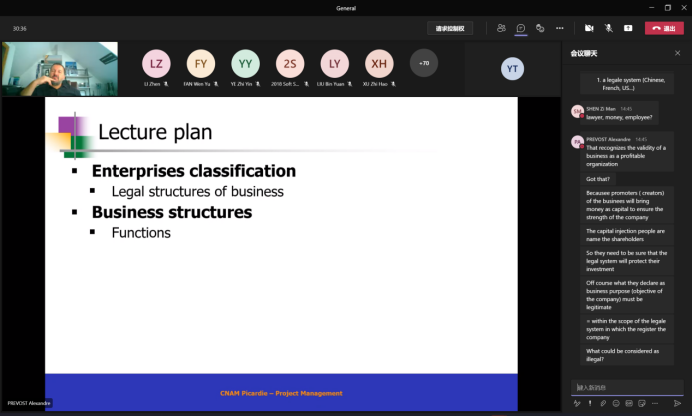The width and height of the screenshot is (693, 417).
Task: Unmute the microphone
Action: pos(608,28)
